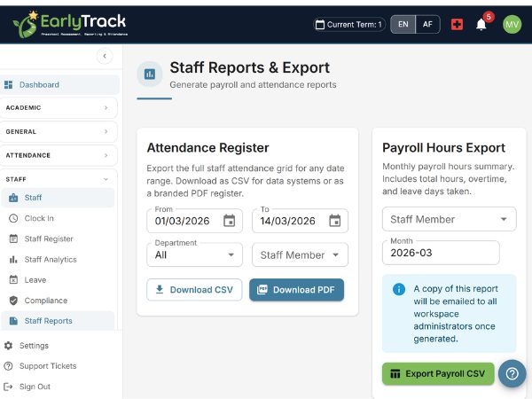Click the Leave calendar icon
The width and height of the screenshot is (532, 399).
(13, 280)
